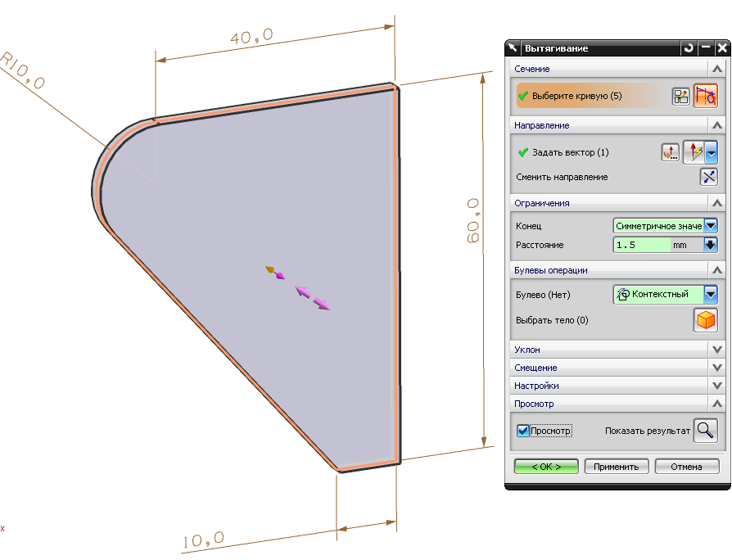The image size is (732, 560).
Task: Open the vector dialog icon
Action: pos(671,152)
